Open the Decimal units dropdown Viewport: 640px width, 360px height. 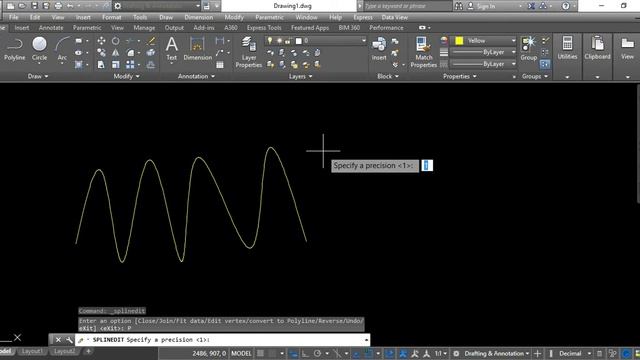575,353
